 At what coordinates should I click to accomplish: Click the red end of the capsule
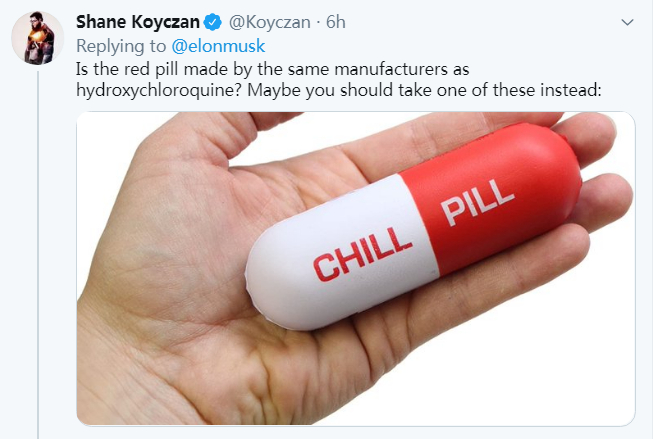point(503,197)
